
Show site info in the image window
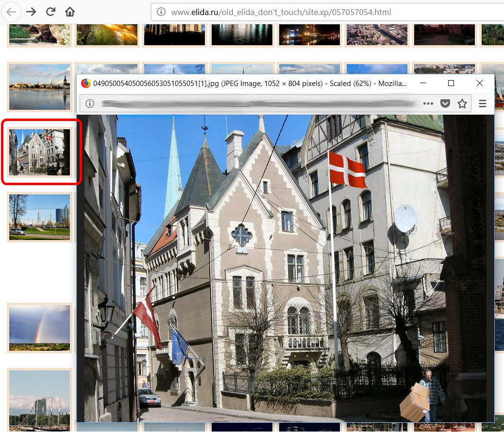[90, 104]
